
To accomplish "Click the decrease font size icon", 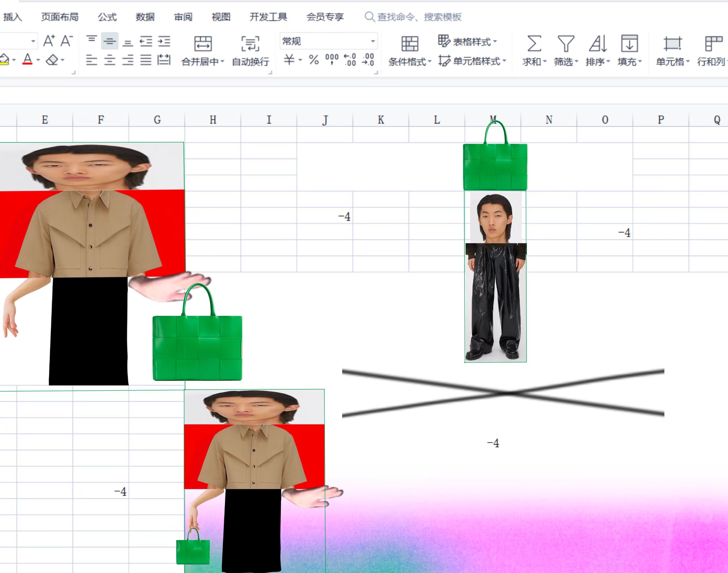I will pos(66,41).
